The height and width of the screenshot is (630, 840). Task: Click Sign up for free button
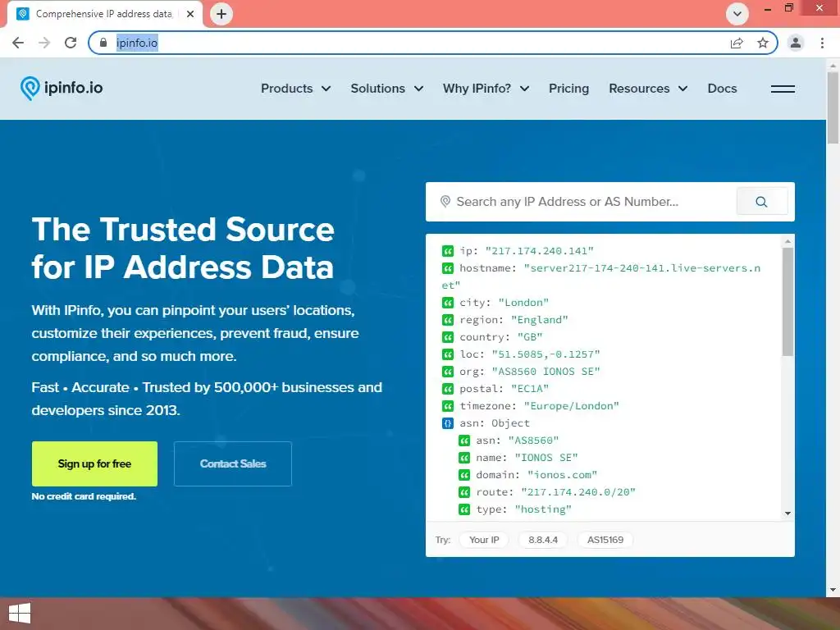tap(94, 464)
